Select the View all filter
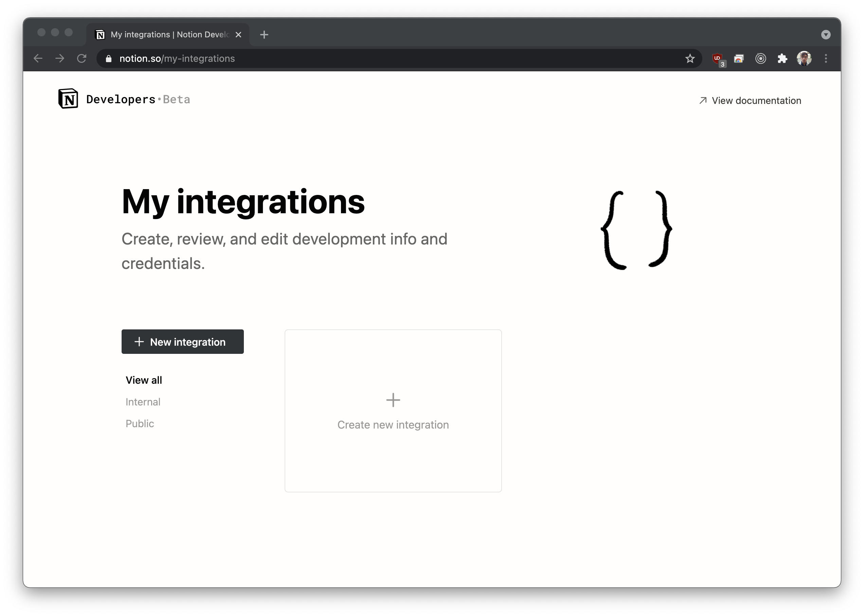 pos(144,380)
